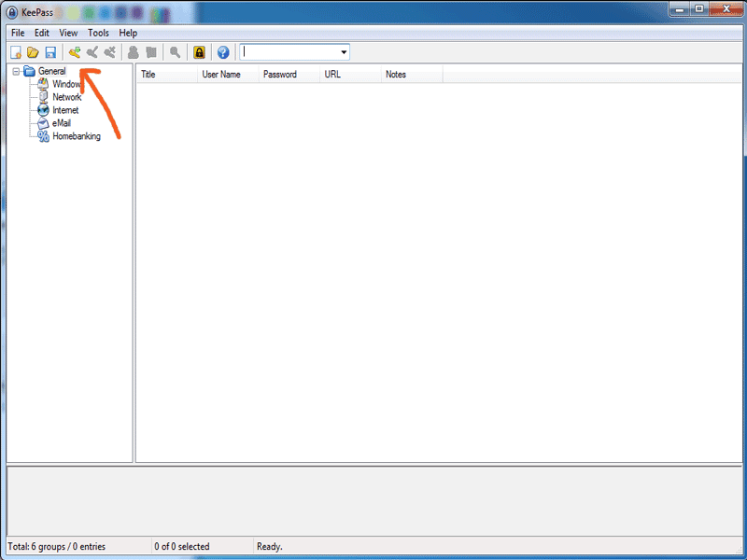Click the Save database floppy icon
The height and width of the screenshot is (560, 747).
[x=50, y=52]
